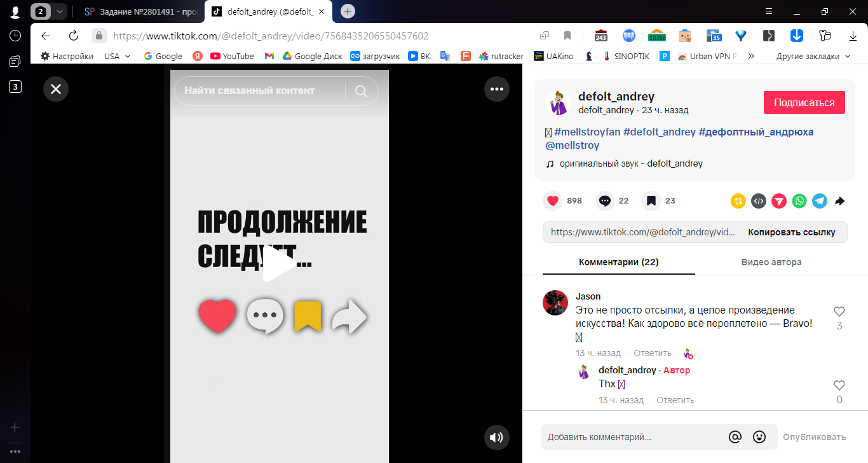Click the site lock icon in address bar
This screenshot has height=463, width=868.
pos(98,36)
